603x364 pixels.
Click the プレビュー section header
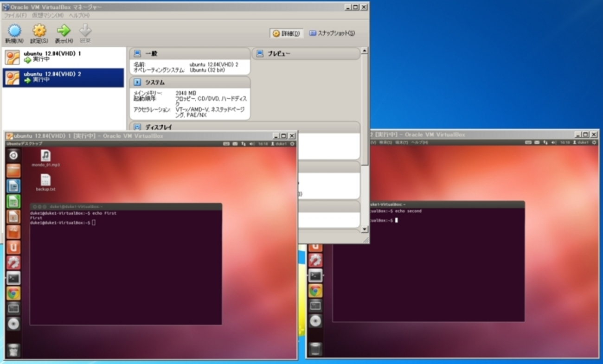point(306,54)
